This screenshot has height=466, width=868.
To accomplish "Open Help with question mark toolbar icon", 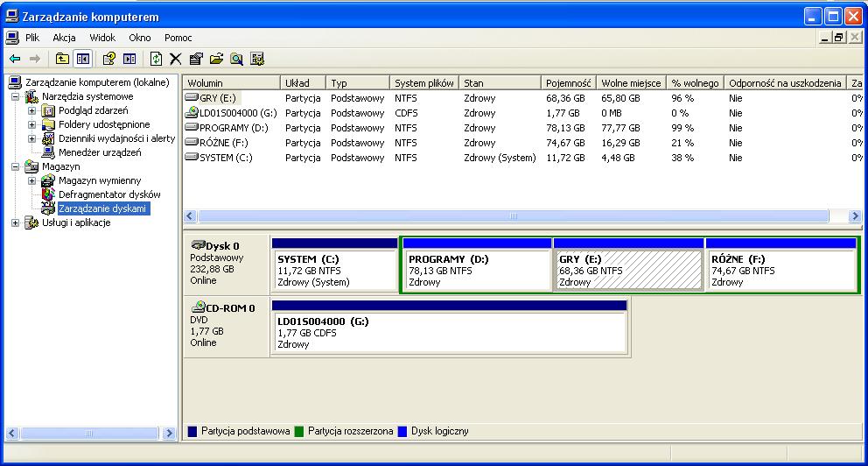I will [x=109, y=59].
